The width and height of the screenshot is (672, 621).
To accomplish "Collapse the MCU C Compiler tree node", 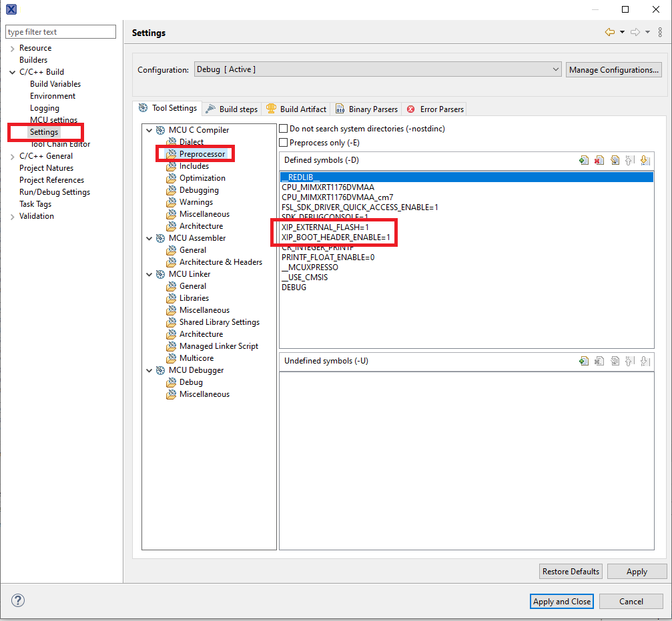I will click(149, 130).
